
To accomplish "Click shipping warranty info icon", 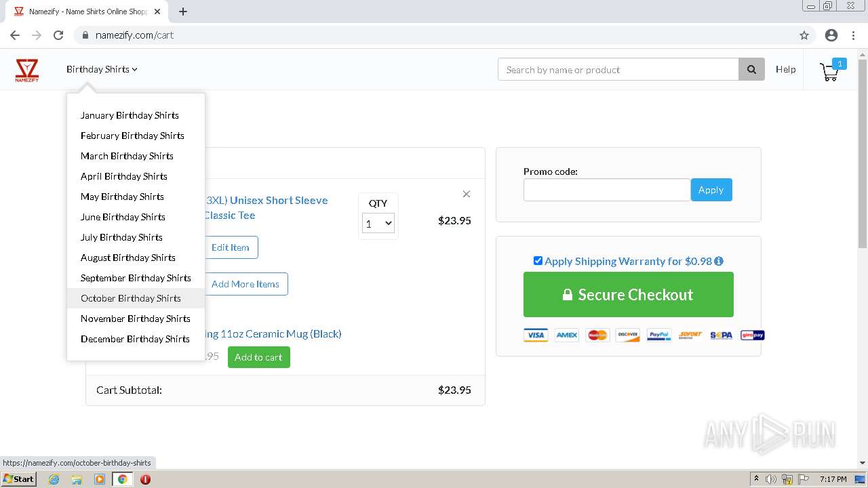I will pos(719,261).
